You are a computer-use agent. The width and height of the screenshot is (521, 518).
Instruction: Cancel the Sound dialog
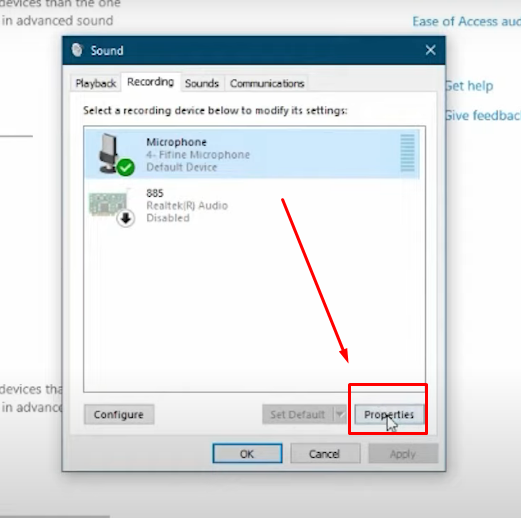click(x=325, y=454)
